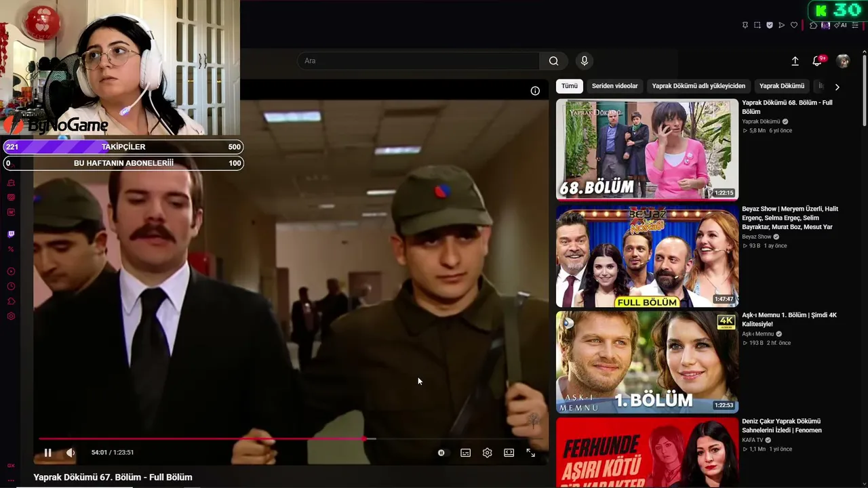Click the '54:01 / 1:23:51' time display
The image size is (868, 488).
(113, 453)
